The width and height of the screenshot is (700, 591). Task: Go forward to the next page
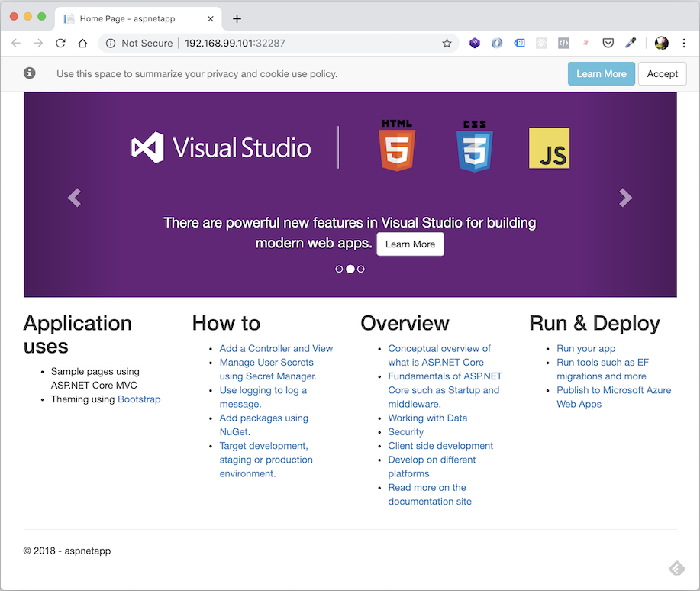pyautogui.click(x=38, y=44)
